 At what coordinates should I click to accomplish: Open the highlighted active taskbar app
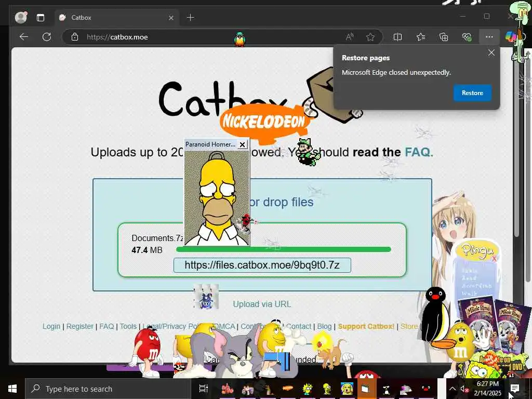[x=366, y=389]
